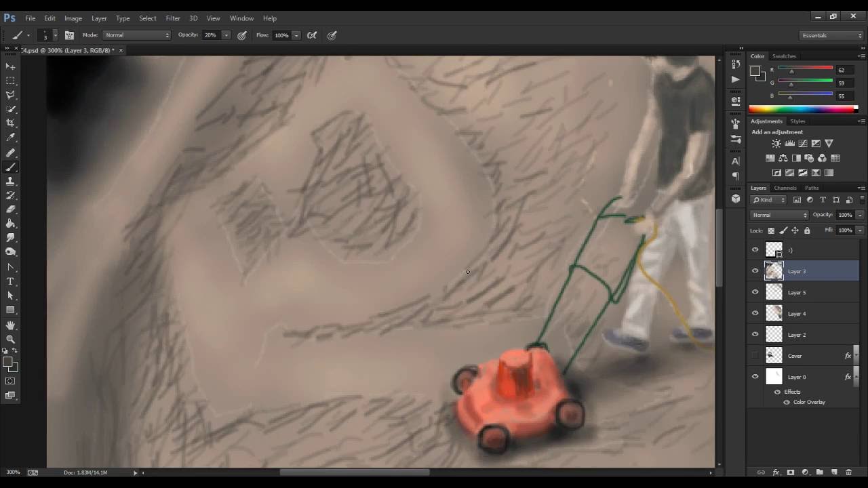Select the Eyedropper tool

(11, 138)
